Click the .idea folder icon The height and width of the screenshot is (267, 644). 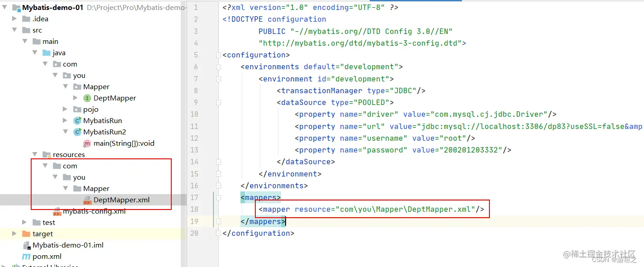(x=26, y=19)
